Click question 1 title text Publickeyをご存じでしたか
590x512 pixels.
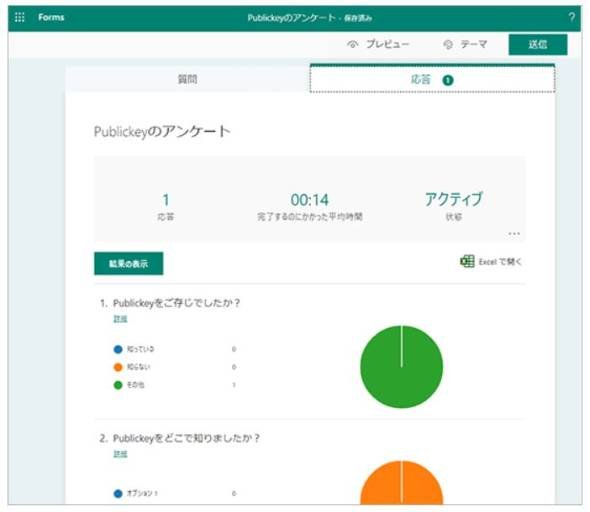pyautogui.click(x=176, y=303)
